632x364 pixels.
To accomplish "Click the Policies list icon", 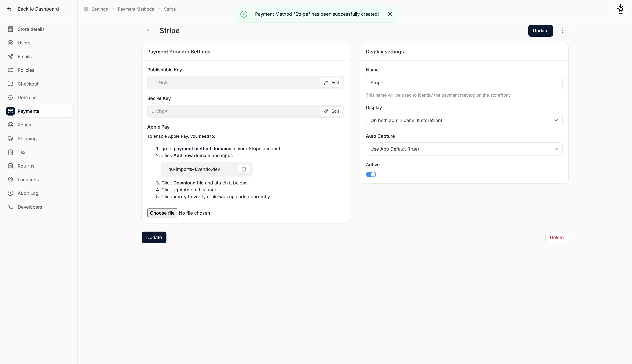I will pyautogui.click(x=11, y=70).
